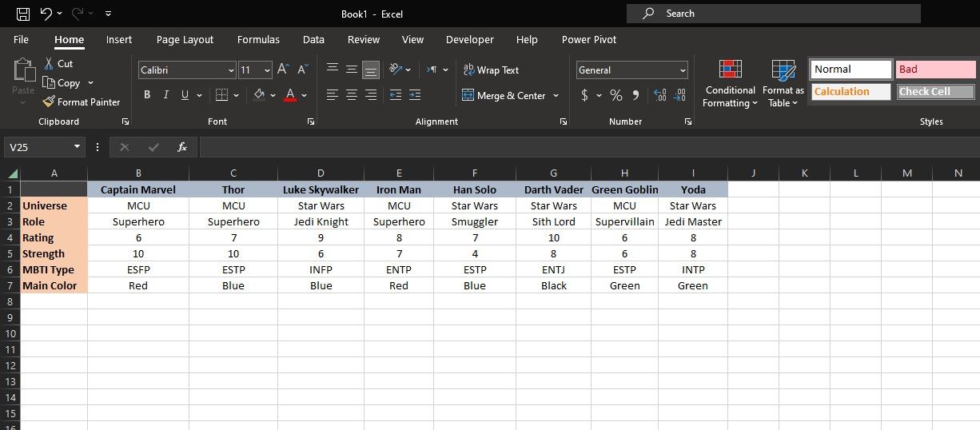Open the Name Box dropdown arrow
This screenshot has width=980, height=430.
[78, 147]
